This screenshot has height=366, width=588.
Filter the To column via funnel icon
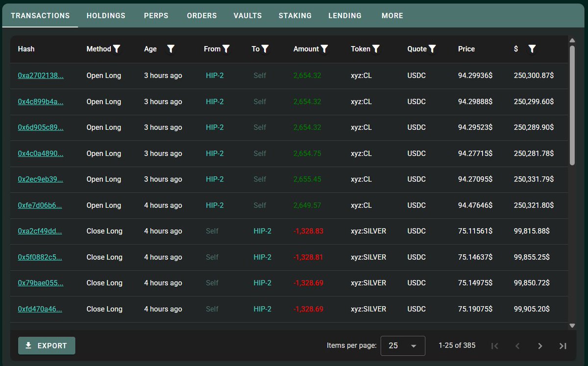click(x=265, y=49)
